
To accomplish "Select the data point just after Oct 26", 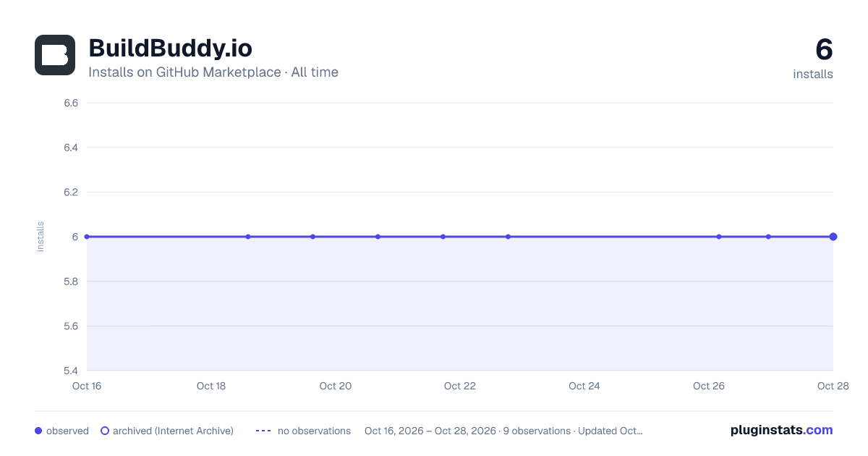I will (719, 237).
